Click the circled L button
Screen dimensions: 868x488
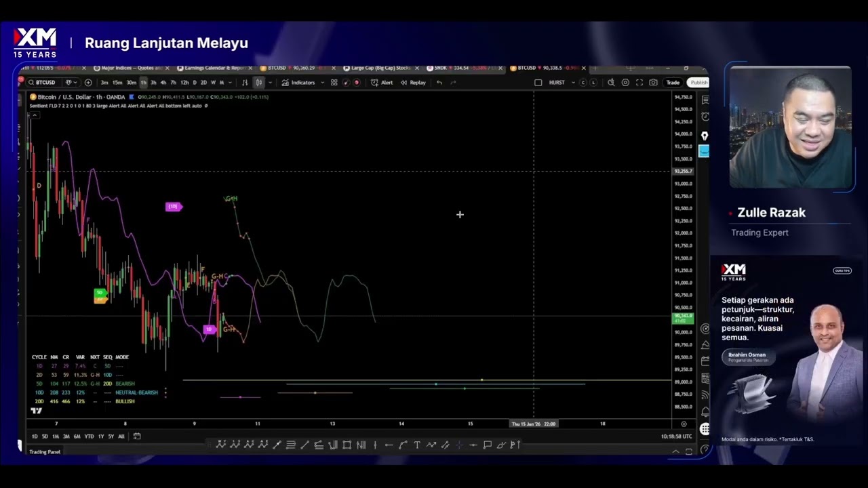(593, 83)
